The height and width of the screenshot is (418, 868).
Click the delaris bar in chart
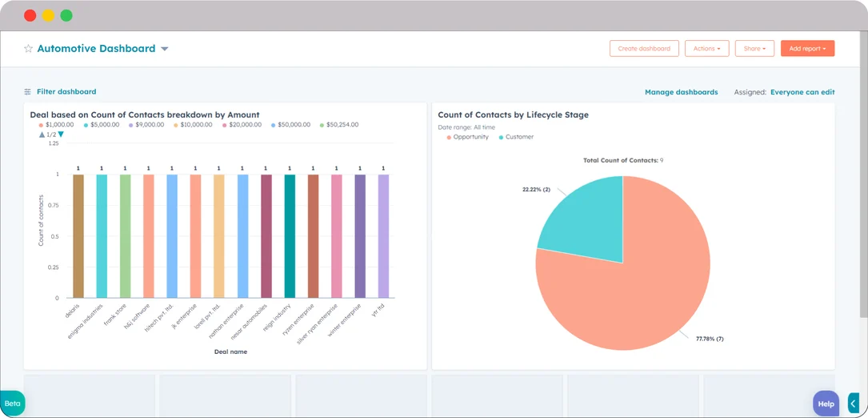[78, 236]
